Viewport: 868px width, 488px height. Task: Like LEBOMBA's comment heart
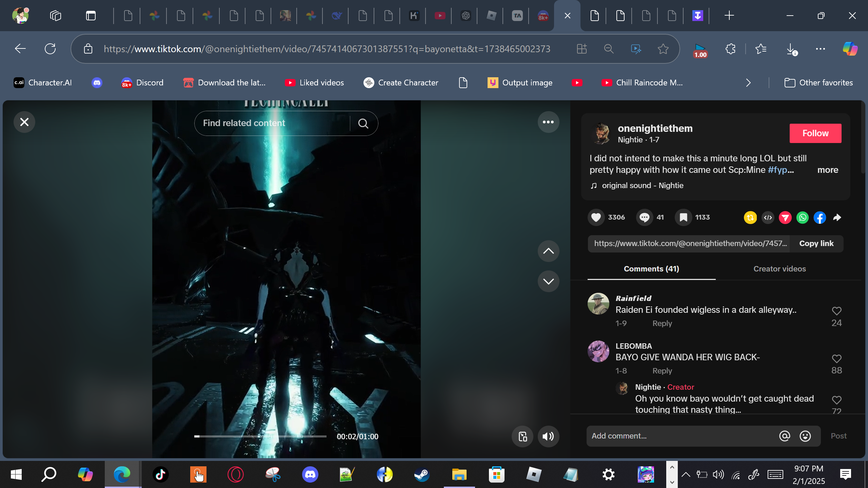836,359
